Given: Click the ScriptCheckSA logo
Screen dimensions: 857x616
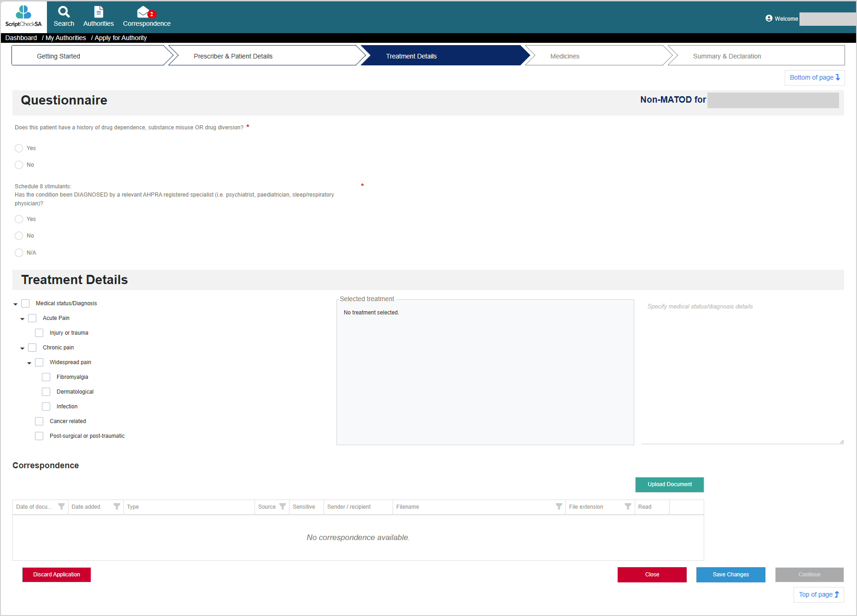Looking at the screenshot, I should click(23, 17).
